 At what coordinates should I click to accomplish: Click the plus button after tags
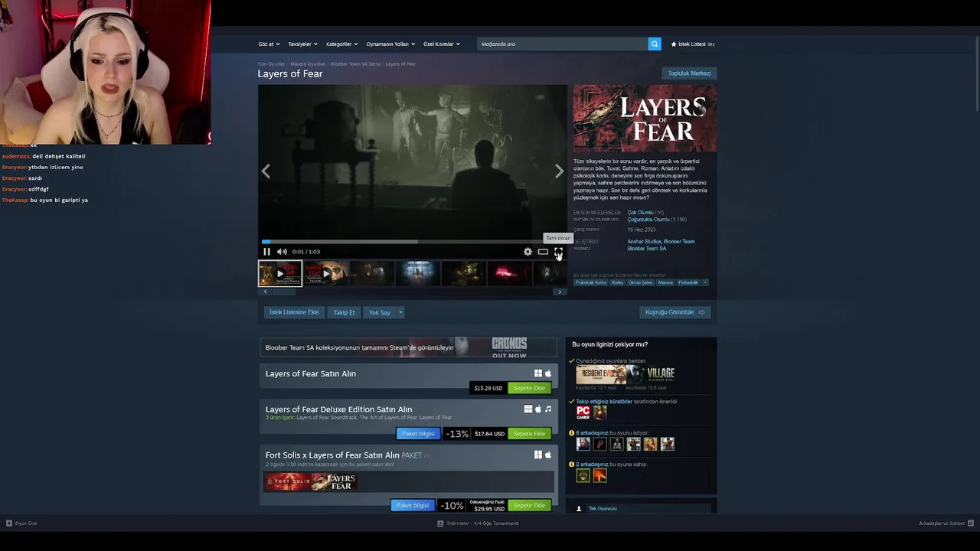pyautogui.click(x=705, y=282)
